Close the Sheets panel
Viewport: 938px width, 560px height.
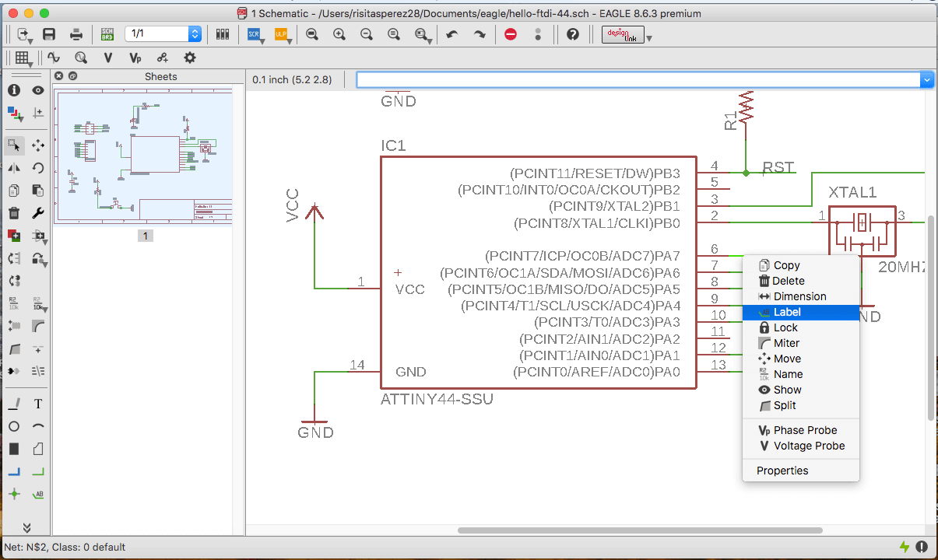pos(58,76)
